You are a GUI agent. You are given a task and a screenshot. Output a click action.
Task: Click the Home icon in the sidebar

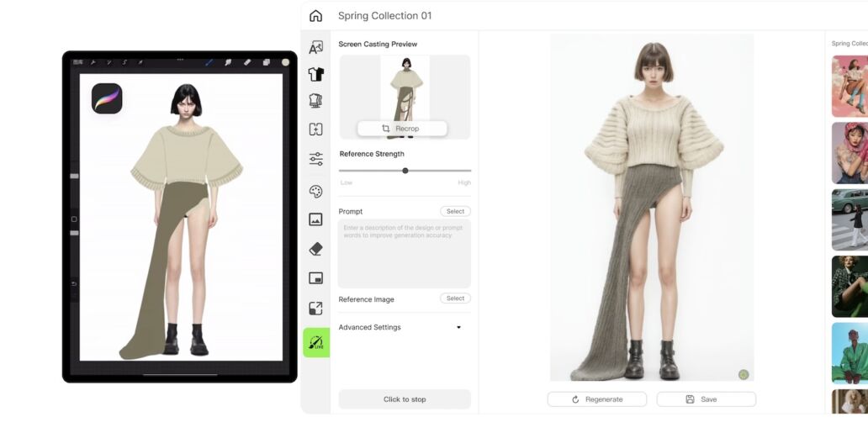point(315,16)
